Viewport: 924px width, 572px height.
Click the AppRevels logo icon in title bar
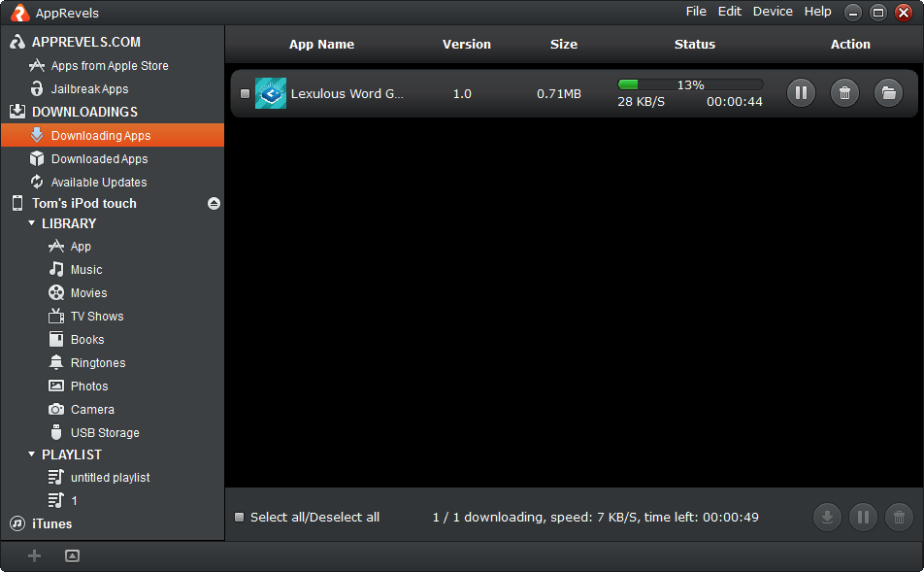(x=20, y=13)
